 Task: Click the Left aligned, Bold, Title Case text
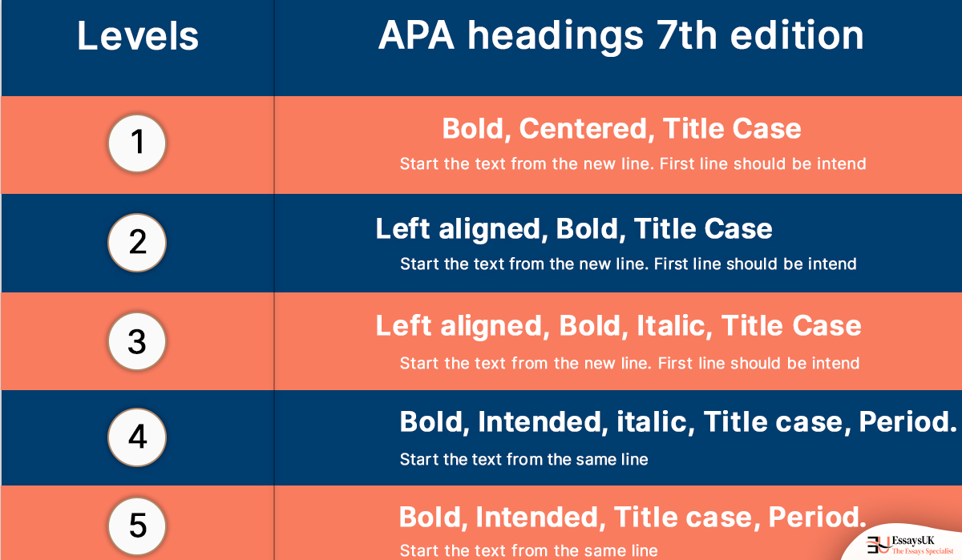[574, 229]
